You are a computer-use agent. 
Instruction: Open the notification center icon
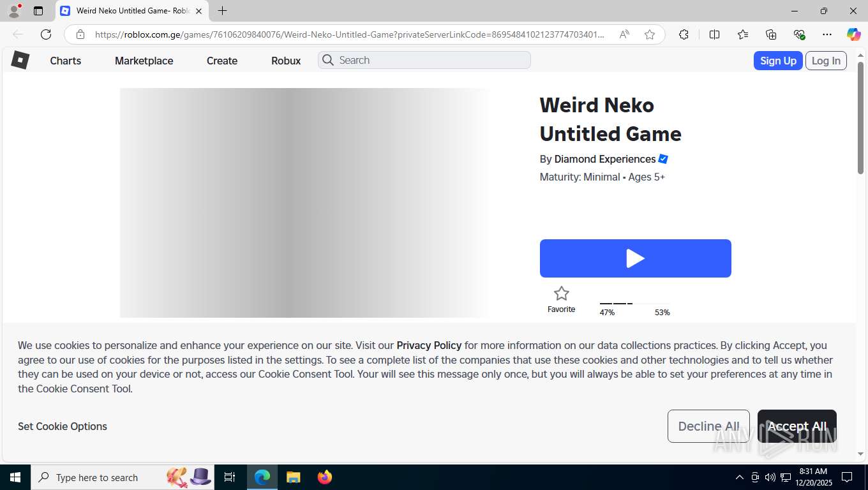[x=847, y=477]
